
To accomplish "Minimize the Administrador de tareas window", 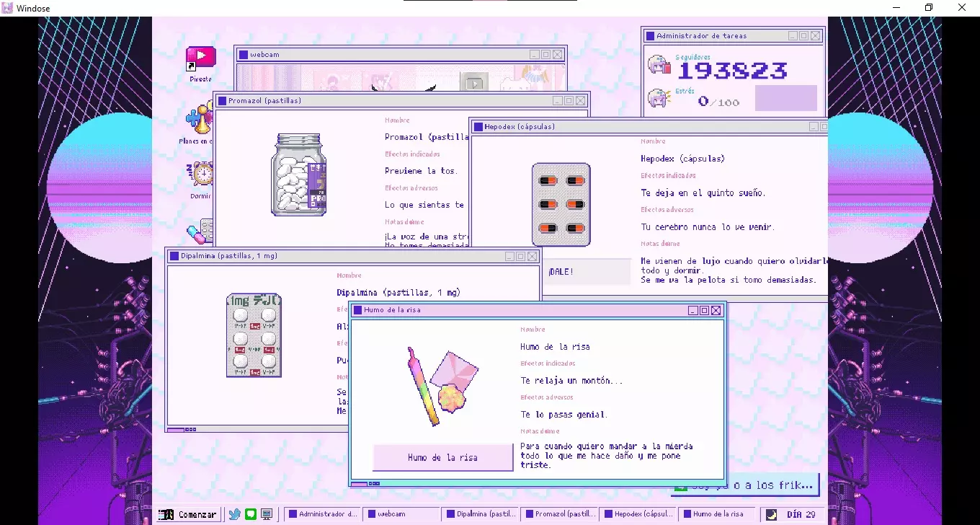I will pyautogui.click(x=793, y=36).
